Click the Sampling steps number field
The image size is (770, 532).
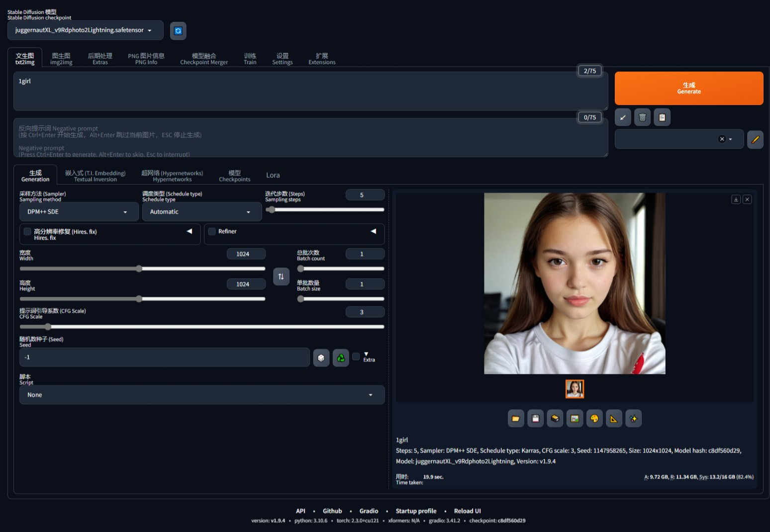(365, 195)
